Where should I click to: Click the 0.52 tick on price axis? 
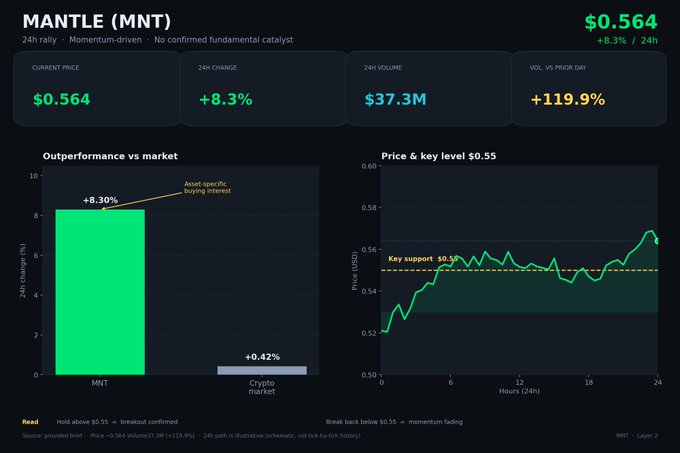click(x=369, y=333)
